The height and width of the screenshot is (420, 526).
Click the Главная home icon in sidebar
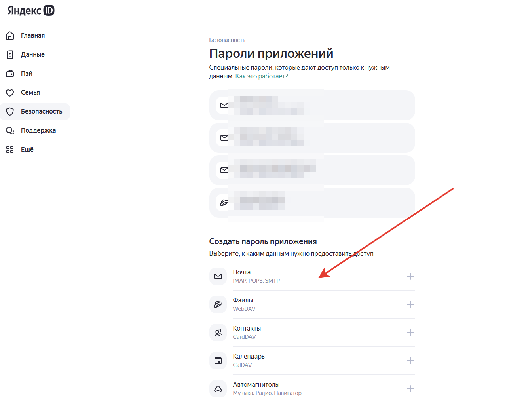pos(10,36)
